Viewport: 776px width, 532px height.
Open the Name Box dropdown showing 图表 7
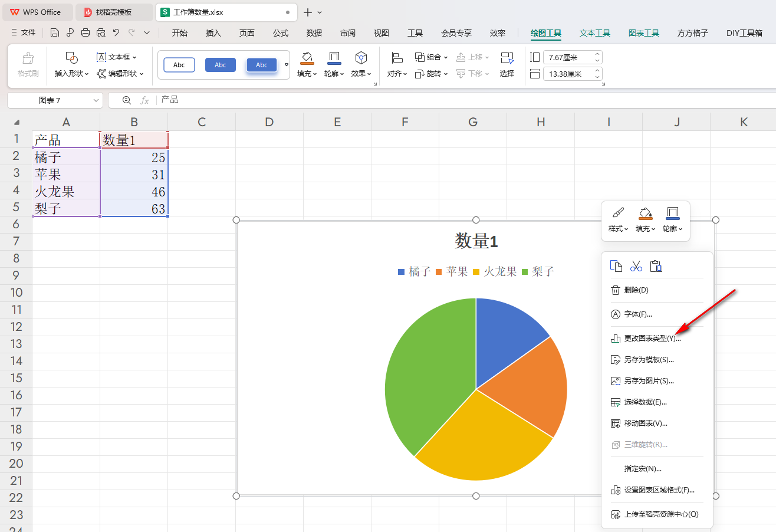(x=96, y=100)
